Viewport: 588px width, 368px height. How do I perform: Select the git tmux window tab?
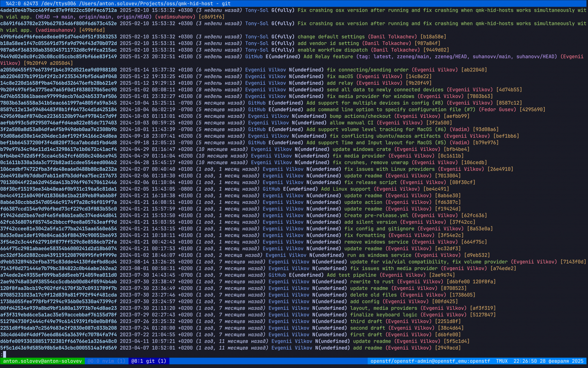149,361
